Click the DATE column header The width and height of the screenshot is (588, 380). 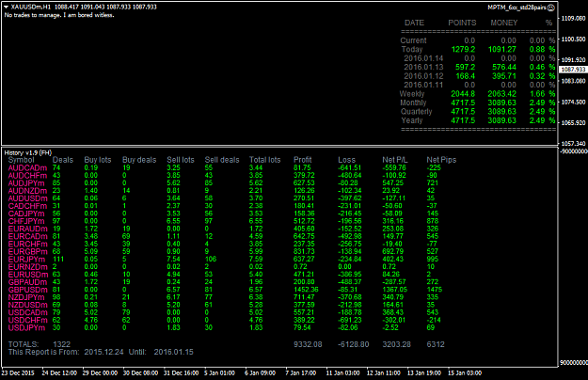414,23
